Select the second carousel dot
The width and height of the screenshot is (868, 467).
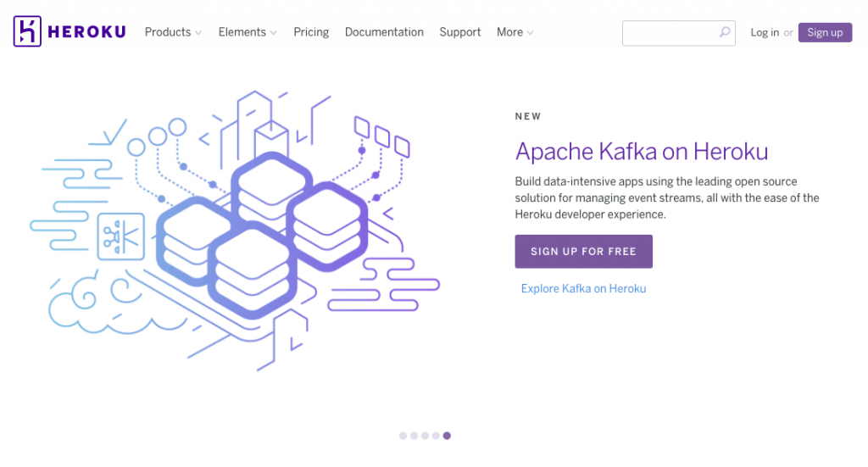(414, 436)
